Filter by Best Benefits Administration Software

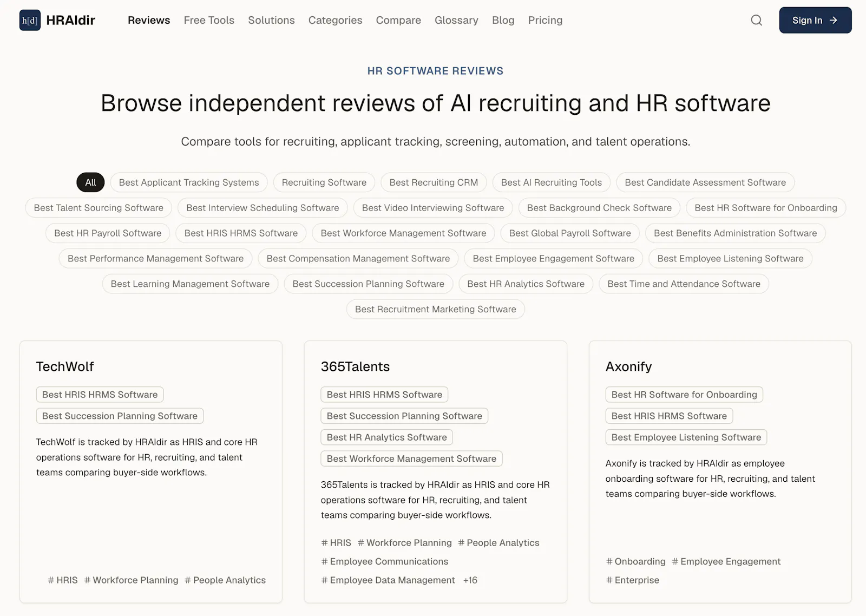pos(736,233)
